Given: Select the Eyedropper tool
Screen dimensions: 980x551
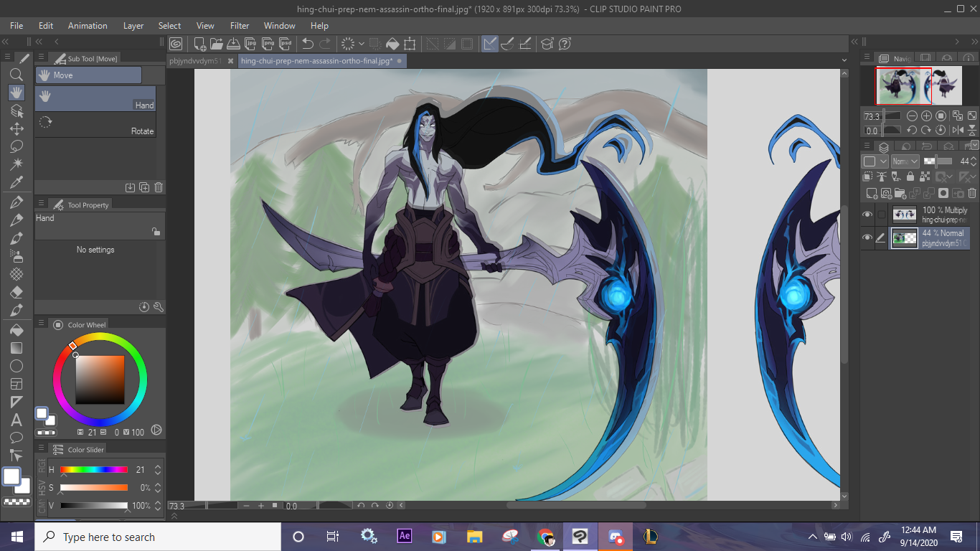Looking at the screenshot, I should pos(17,182).
